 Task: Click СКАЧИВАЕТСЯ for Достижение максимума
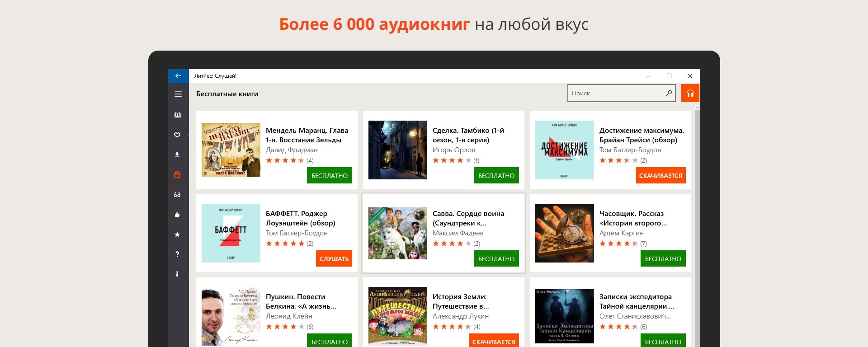click(661, 175)
